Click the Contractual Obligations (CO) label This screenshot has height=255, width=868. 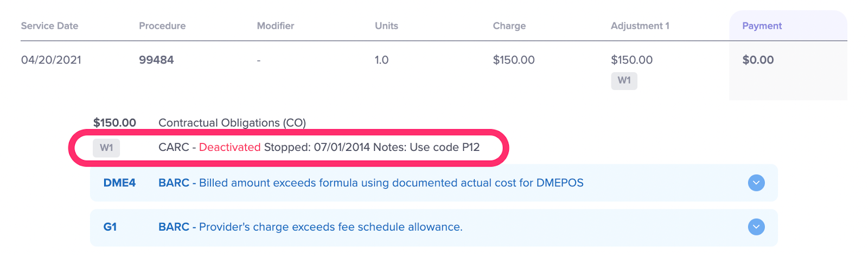click(232, 123)
